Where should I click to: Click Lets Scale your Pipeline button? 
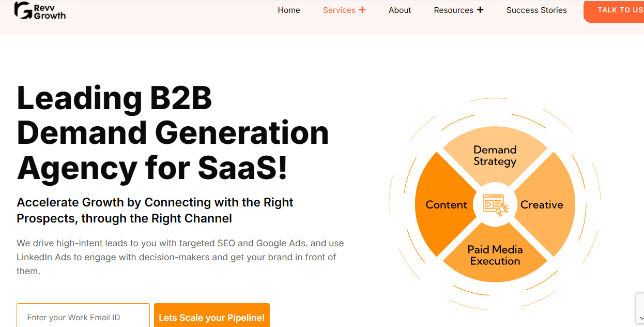pos(211,317)
